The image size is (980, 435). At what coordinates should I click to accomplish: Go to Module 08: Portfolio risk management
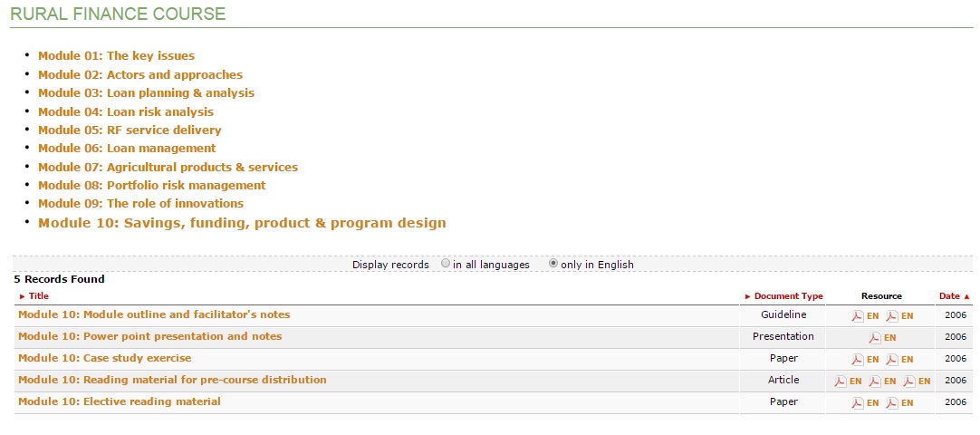click(x=151, y=186)
